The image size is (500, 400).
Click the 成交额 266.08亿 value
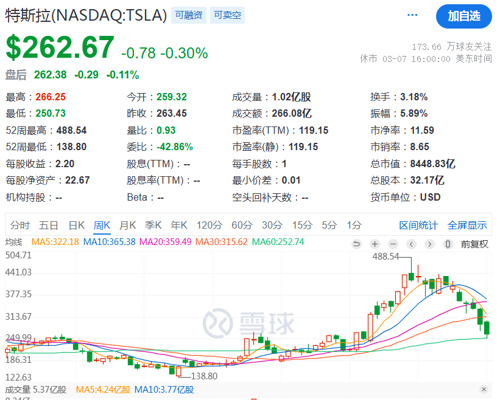tap(292, 113)
